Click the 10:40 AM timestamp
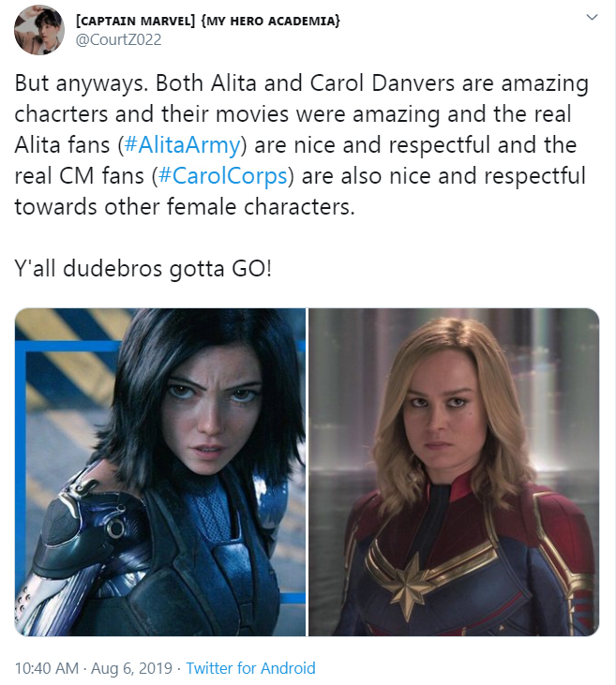Screen dimensions: 616x685 47,668
